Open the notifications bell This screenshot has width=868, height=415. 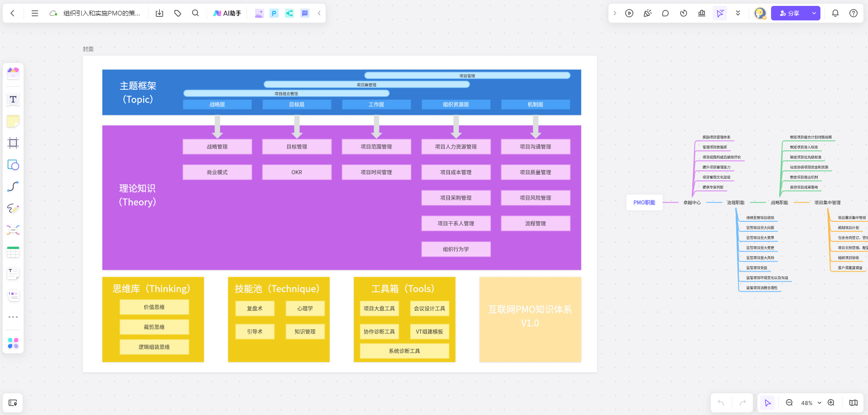tap(835, 13)
